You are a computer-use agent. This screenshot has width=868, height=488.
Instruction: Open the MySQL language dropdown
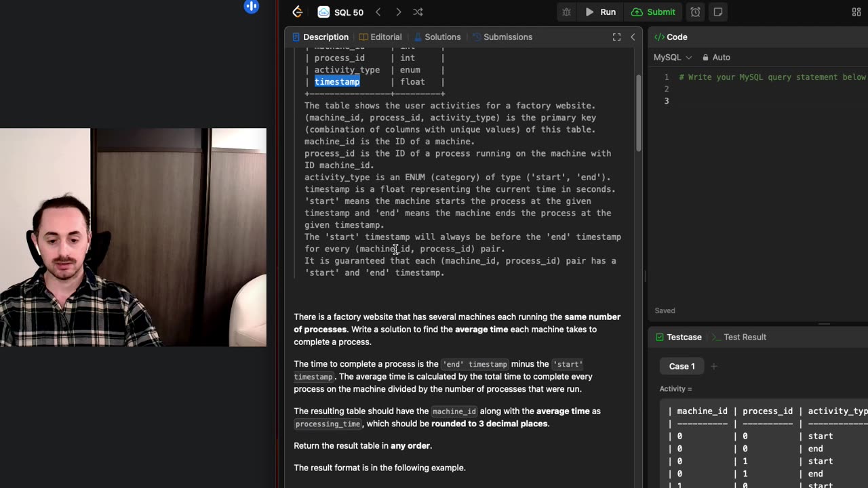673,58
